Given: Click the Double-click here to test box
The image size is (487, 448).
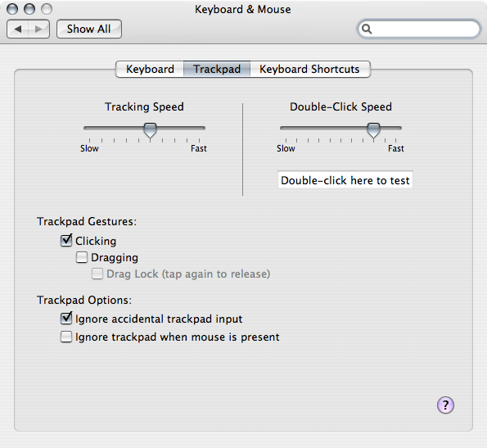Looking at the screenshot, I should click(x=345, y=180).
